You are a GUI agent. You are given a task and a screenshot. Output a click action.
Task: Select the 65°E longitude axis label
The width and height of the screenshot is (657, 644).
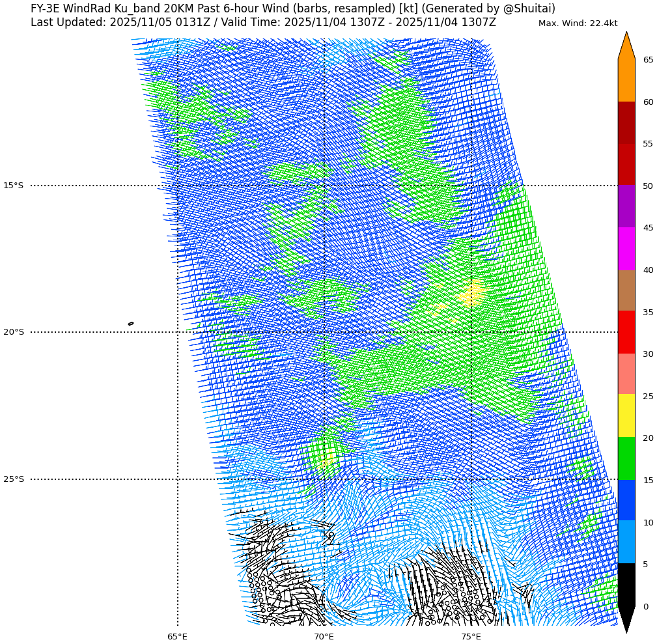point(177,636)
